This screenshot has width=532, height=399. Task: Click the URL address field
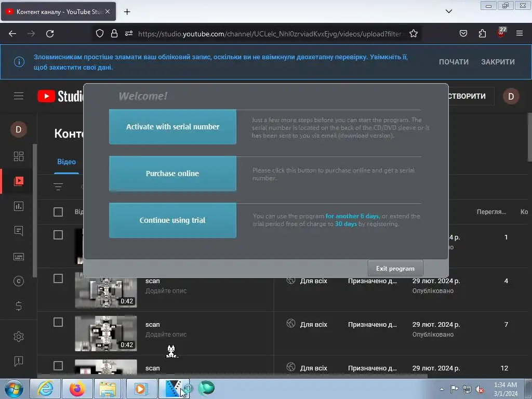[x=270, y=34]
